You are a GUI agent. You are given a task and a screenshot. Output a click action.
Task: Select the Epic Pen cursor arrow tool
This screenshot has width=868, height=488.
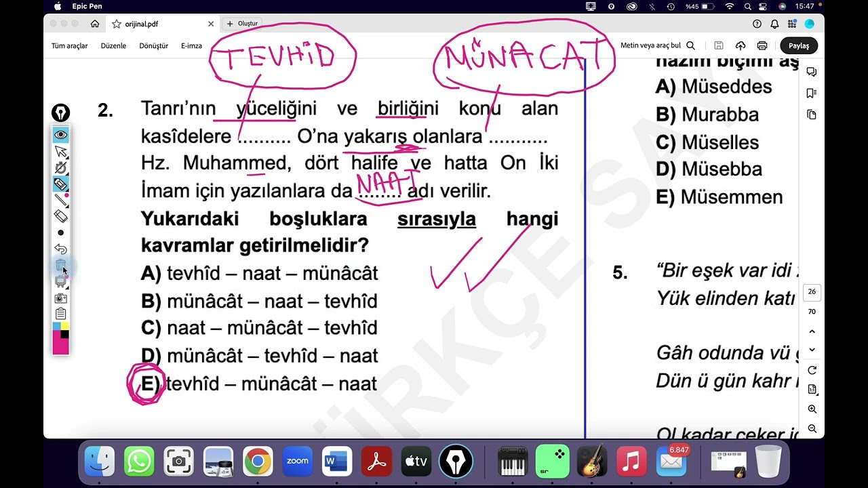pyautogui.click(x=61, y=151)
